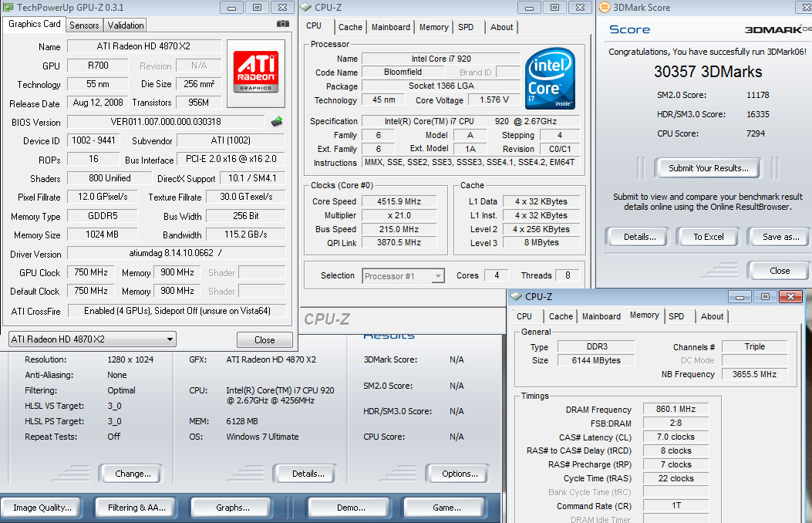Click the Core Speed 4515.9 MHz field

click(399, 201)
